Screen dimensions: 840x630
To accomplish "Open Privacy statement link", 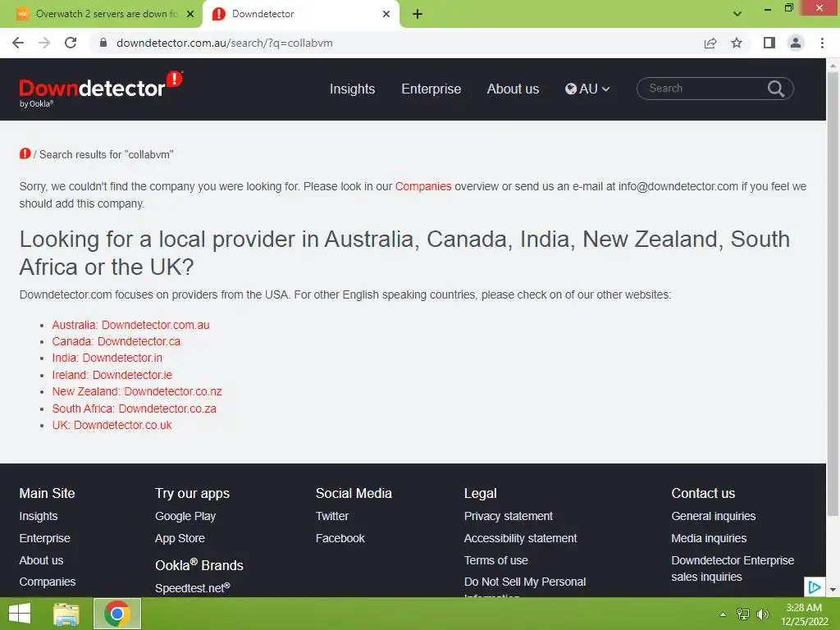I will click(x=509, y=516).
